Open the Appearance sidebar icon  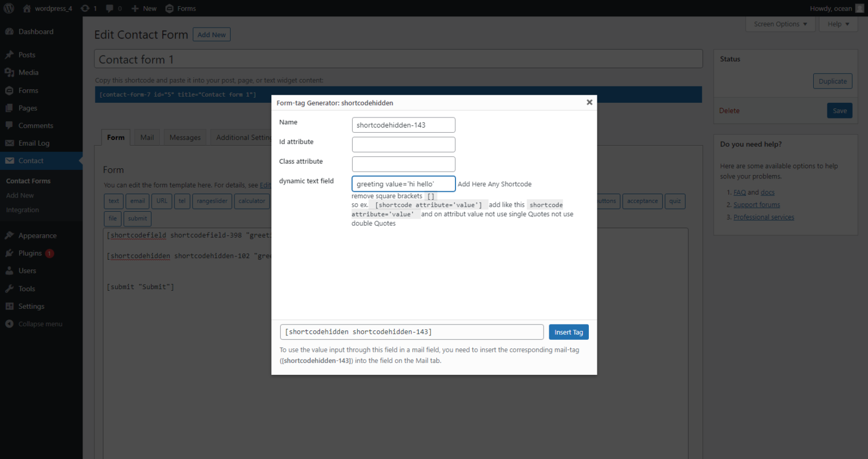(x=10, y=235)
